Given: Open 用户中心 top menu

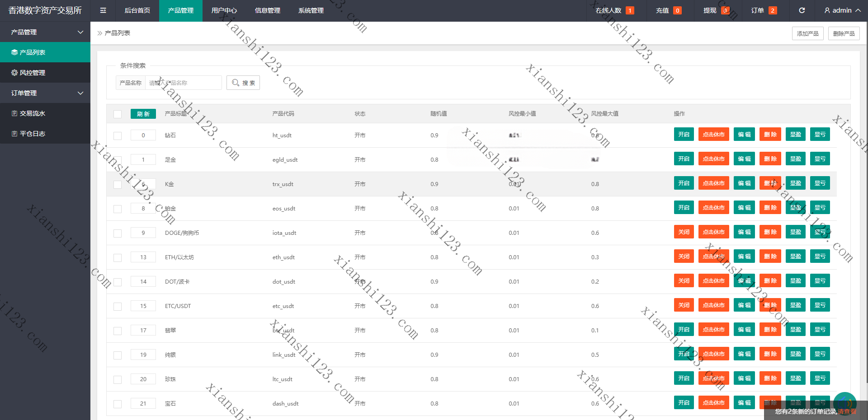Looking at the screenshot, I should tap(224, 10).
